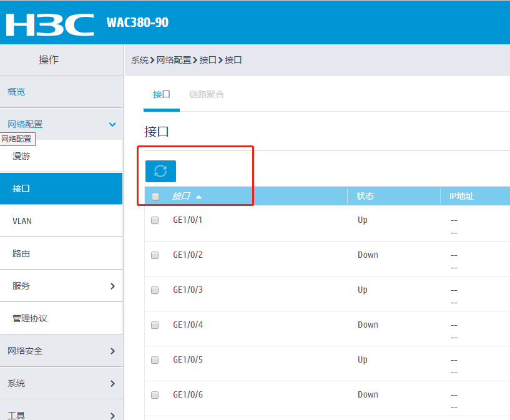510x420 pixels.
Task: Check the GE1/0/4 row checkbox
Action: (155, 325)
